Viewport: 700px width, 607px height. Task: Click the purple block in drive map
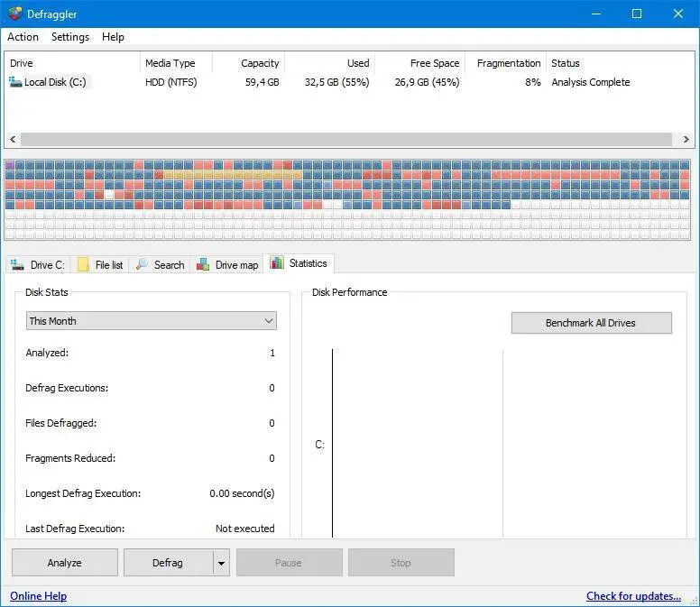9,165
